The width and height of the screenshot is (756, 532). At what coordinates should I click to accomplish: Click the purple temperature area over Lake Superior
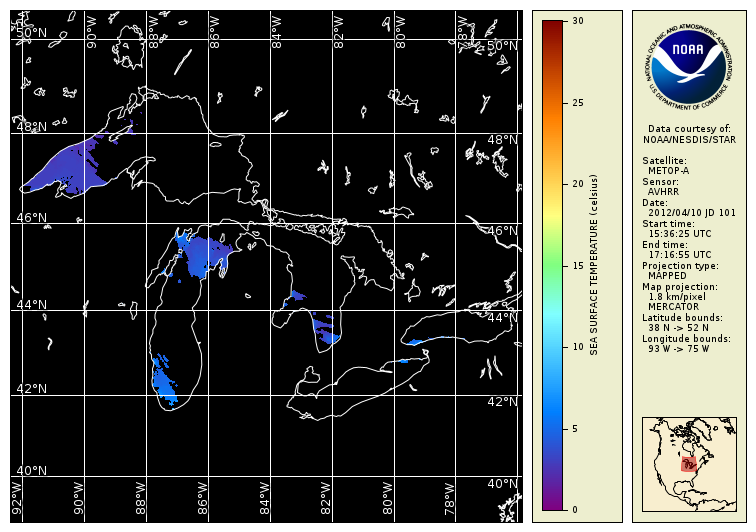68,169
